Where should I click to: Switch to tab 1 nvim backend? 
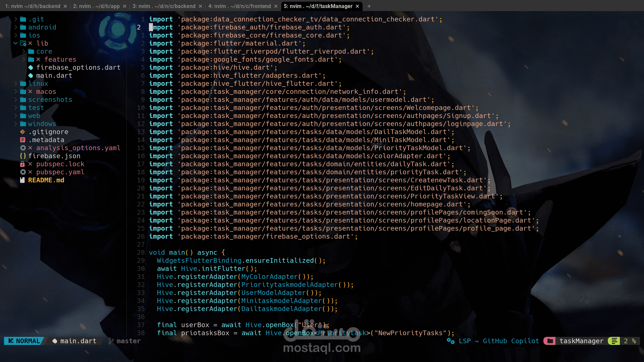pos(33,6)
